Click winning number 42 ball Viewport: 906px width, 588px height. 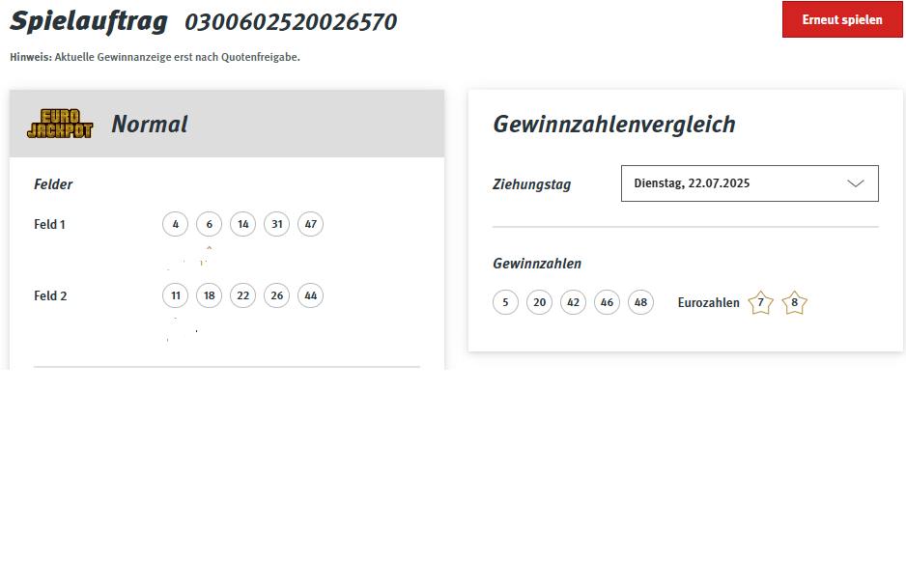point(573,303)
